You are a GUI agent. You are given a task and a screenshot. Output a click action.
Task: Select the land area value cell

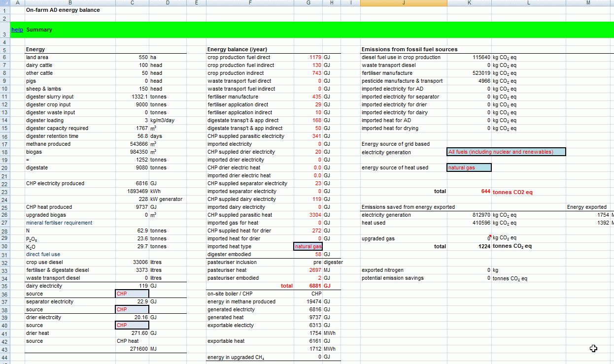point(132,57)
